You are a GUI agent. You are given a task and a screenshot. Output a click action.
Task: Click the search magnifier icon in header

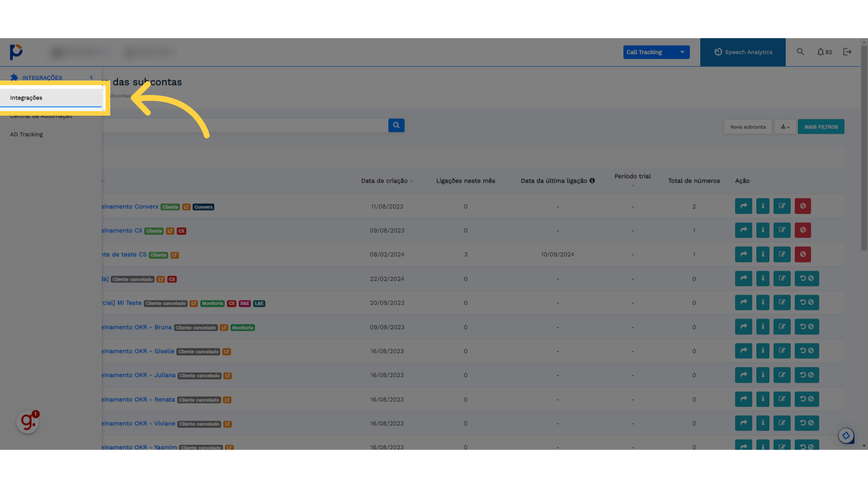(800, 52)
